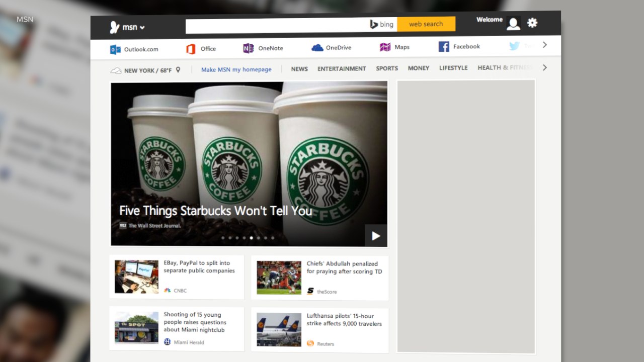Click the CNBC peacock source icon
644x362 pixels.
(x=168, y=291)
